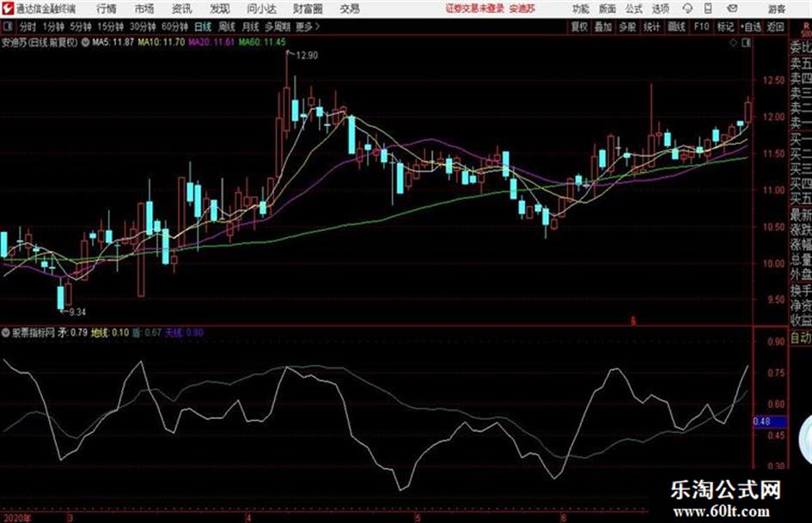The width and height of the screenshot is (812, 523).
Task: Click the customer service headset icon
Action: (687, 9)
